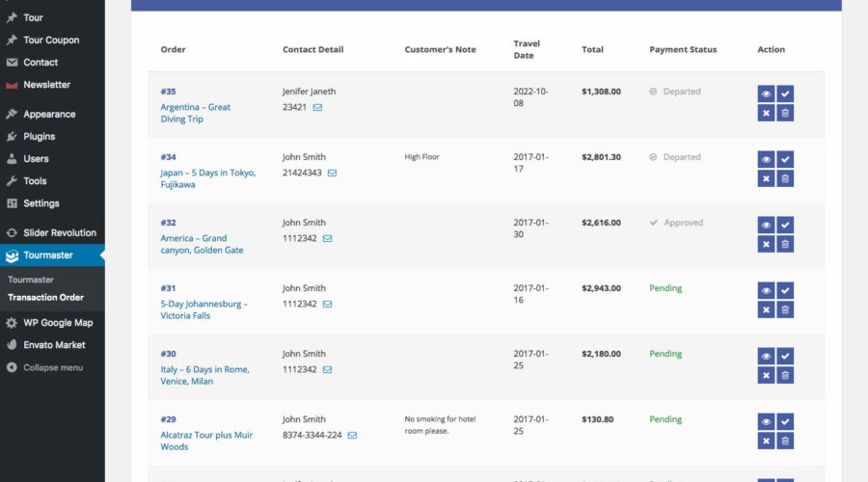Reject order #32 with X icon
Screen dimensions: 868x482
point(766,244)
